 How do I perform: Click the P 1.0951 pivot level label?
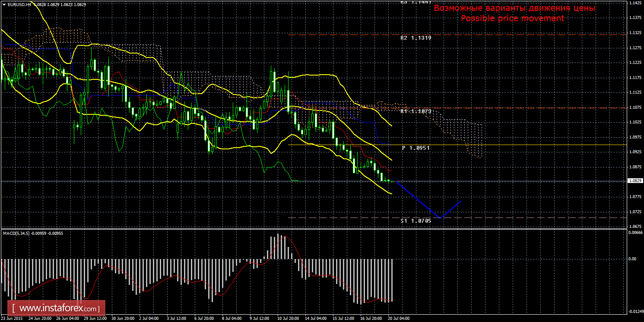[416, 148]
